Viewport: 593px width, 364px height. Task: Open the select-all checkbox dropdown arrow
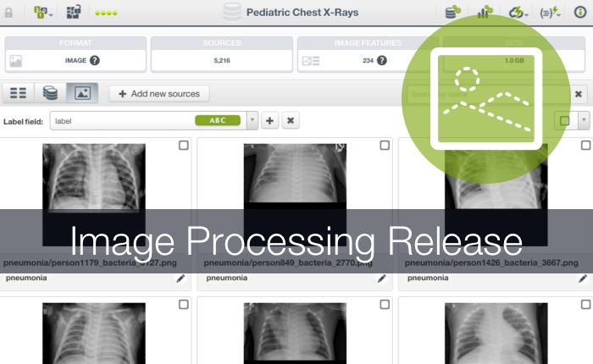[584, 120]
